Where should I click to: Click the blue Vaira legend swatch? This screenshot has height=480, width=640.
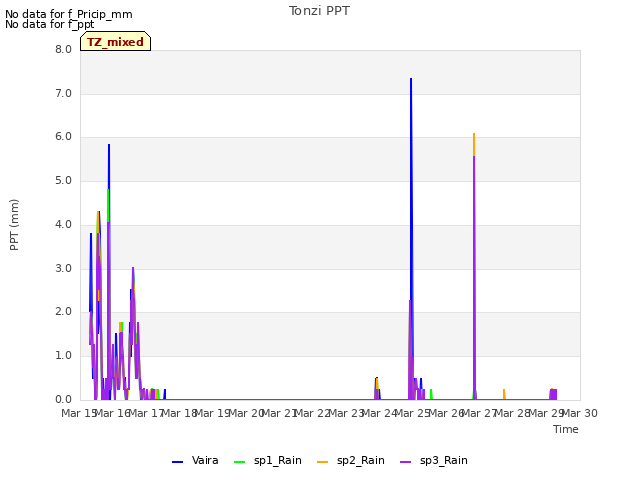(178, 462)
